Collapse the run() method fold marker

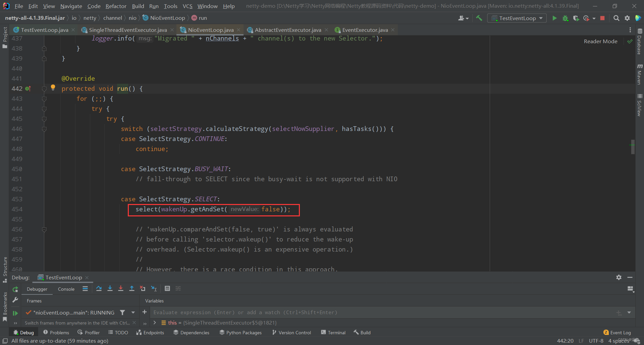pyautogui.click(x=44, y=89)
